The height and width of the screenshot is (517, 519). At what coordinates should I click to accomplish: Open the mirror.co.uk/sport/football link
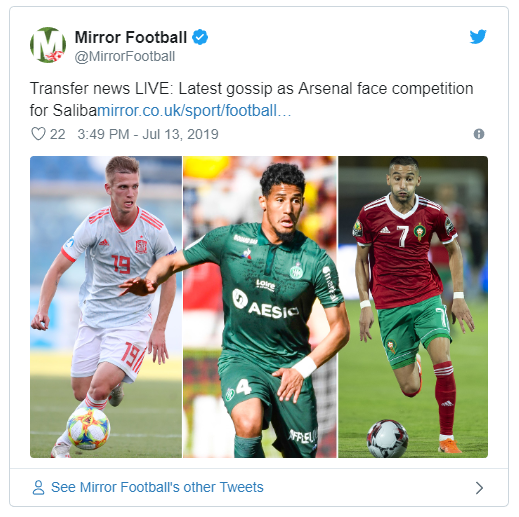click(x=194, y=111)
